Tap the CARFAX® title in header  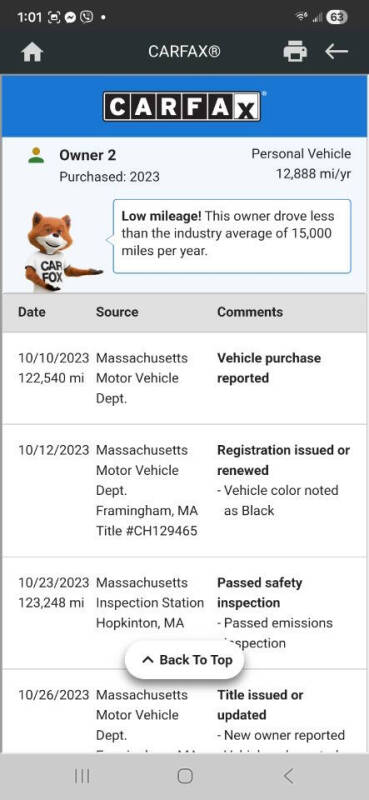pos(184,52)
